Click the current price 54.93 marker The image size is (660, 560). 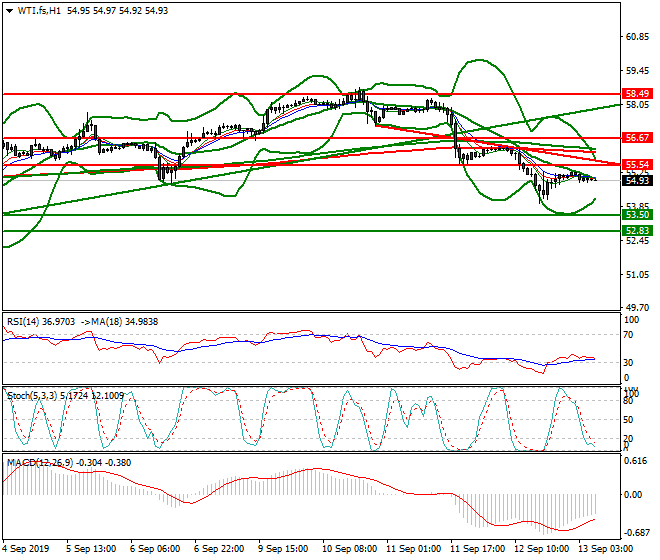(636, 180)
